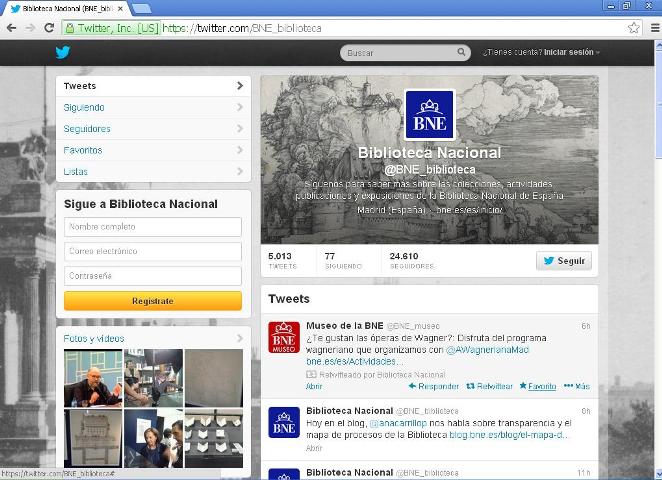This screenshot has width=662, height=480.
Task: Click the BNE profile avatar logo
Action: pyautogui.click(x=429, y=115)
